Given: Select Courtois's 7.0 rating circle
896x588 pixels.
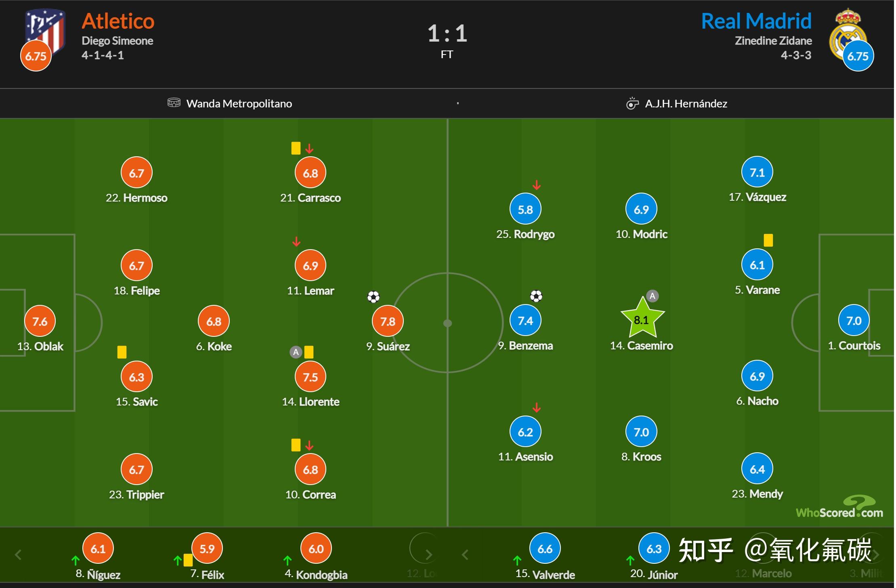Looking at the screenshot, I should pos(854,321).
